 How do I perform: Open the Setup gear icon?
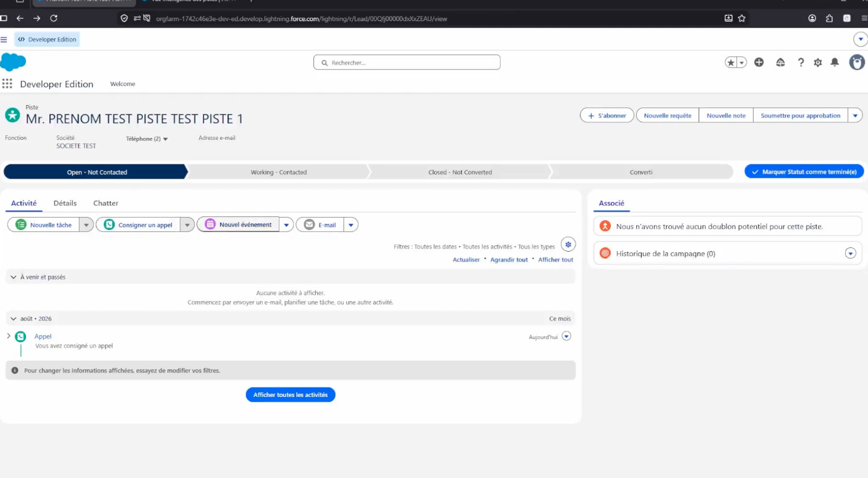(x=818, y=62)
